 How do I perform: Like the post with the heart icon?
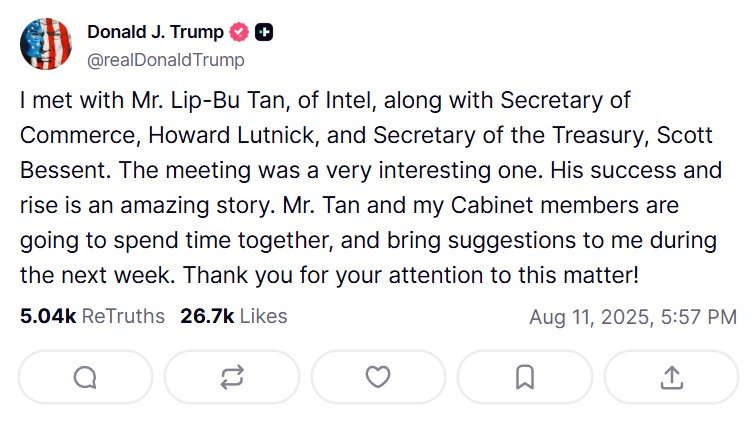378,377
